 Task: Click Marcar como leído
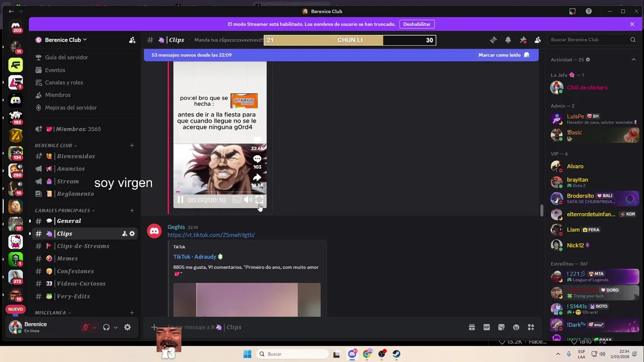(504, 55)
